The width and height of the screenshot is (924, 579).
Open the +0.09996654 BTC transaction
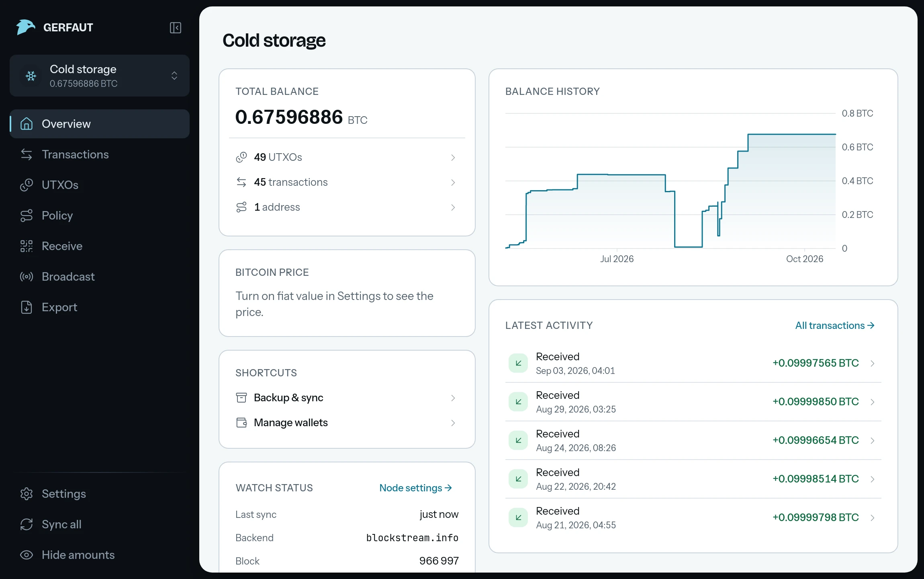pyautogui.click(x=693, y=440)
